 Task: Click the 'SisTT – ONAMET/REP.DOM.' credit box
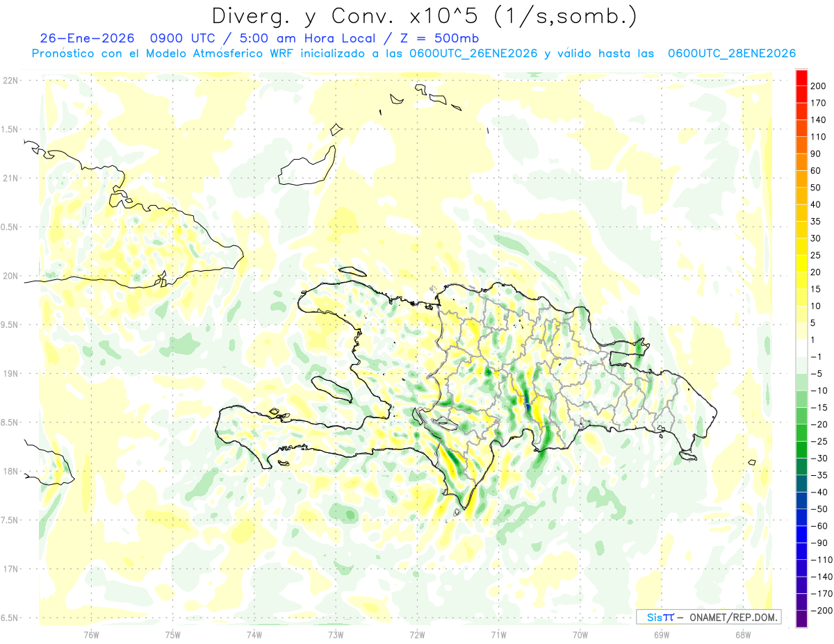(x=709, y=617)
